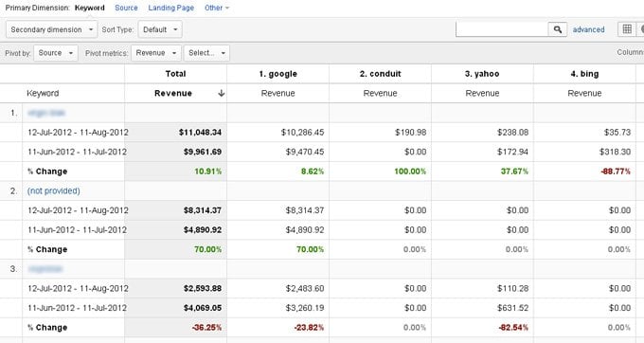Click the Revenue sort arrow in Total column

[221, 93]
